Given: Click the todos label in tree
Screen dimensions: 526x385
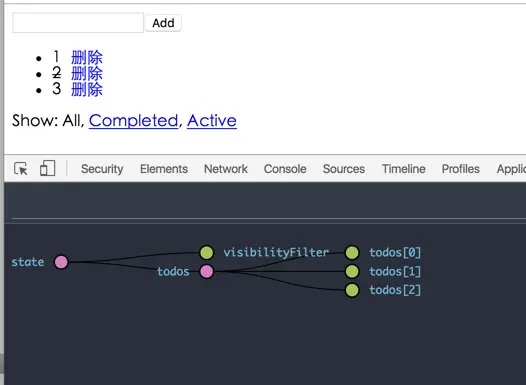Looking at the screenshot, I should click(x=173, y=271).
